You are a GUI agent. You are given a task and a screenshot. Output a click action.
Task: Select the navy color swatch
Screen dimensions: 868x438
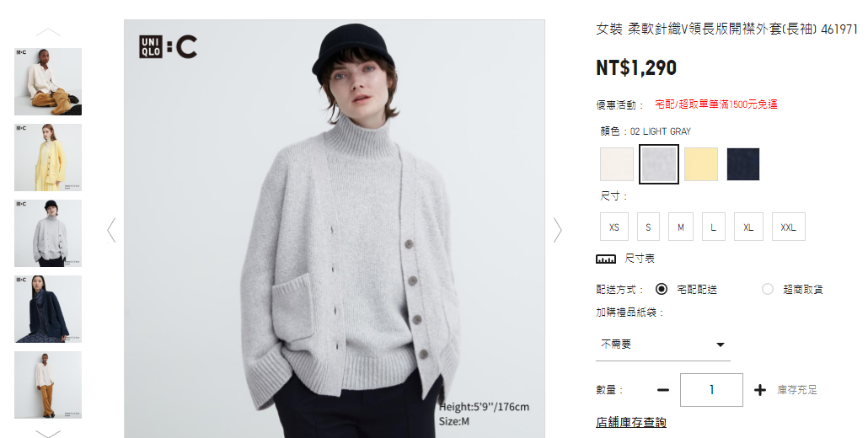click(743, 164)
